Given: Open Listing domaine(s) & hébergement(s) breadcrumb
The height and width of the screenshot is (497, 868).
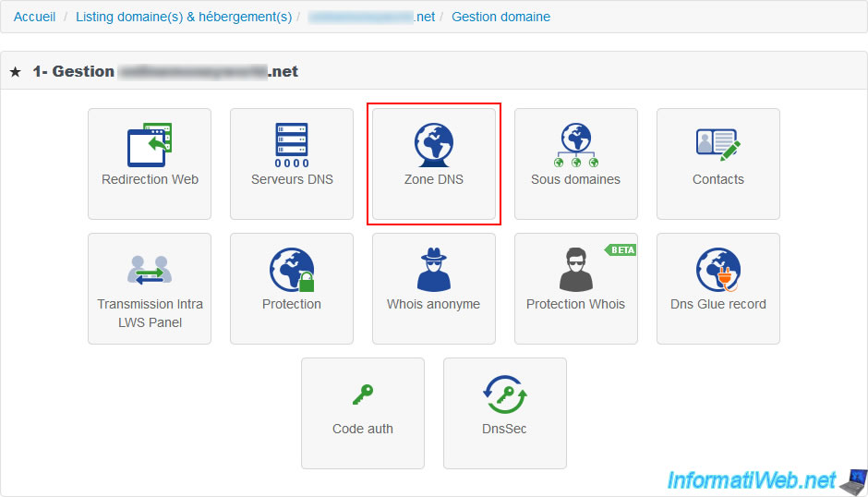Looking at the screenshot, I should 184,17.
